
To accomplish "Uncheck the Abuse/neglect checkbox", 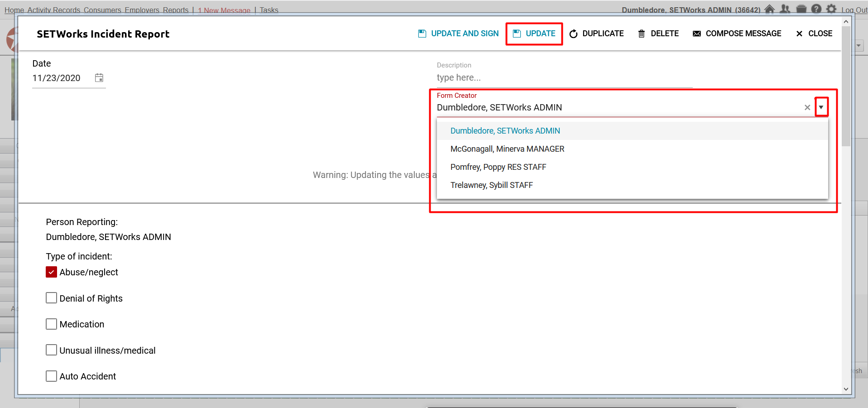I will coord(52,272).
